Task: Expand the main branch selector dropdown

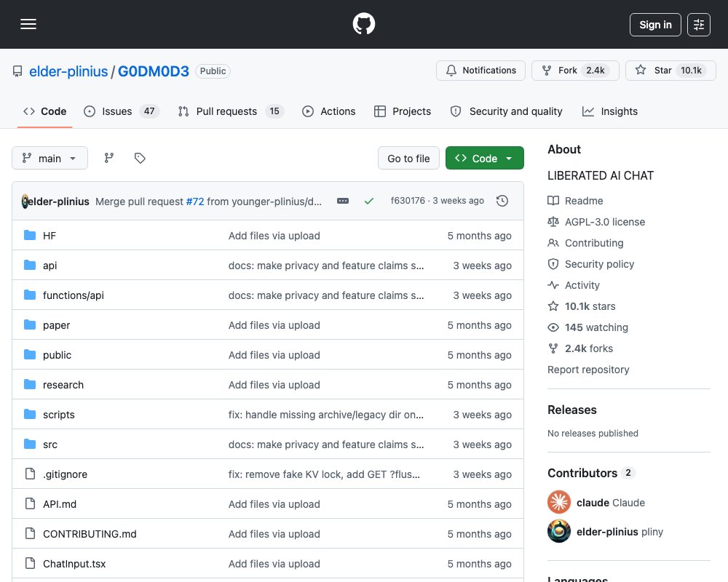Action: point(50,159)
